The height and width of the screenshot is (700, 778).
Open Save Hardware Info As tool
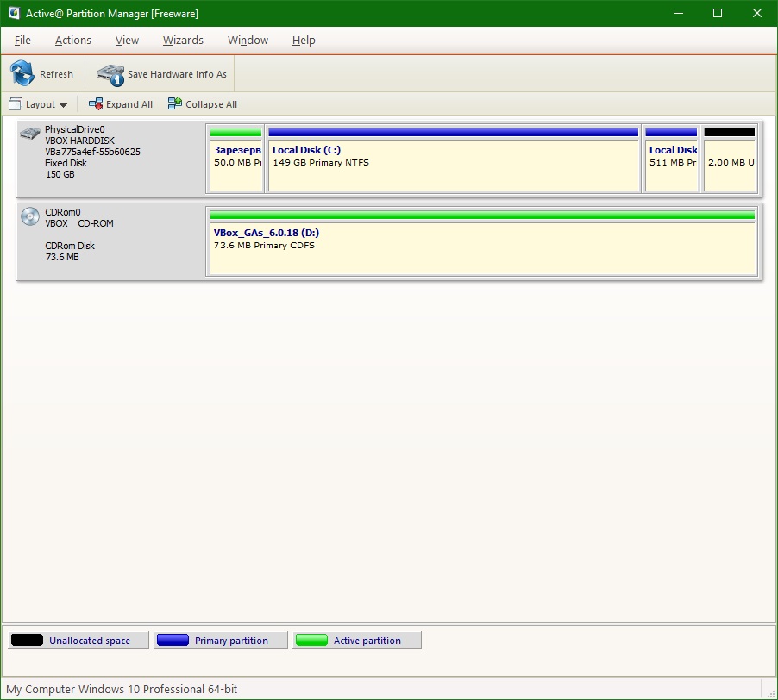pos(110,74)
